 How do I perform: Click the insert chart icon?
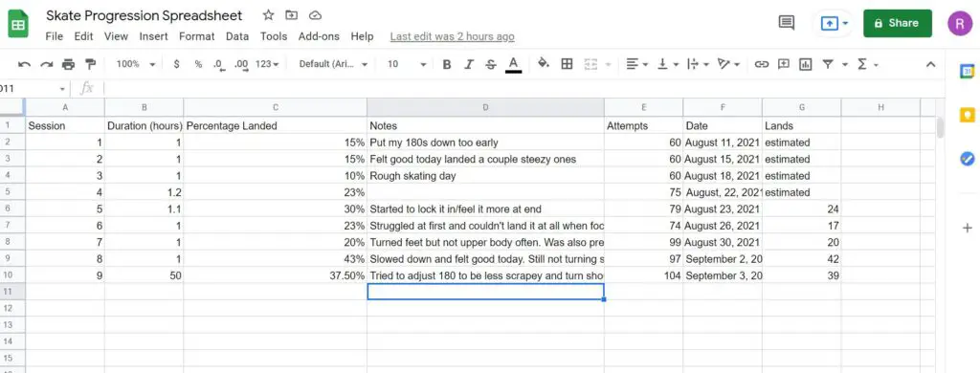(x=806, y=64)
